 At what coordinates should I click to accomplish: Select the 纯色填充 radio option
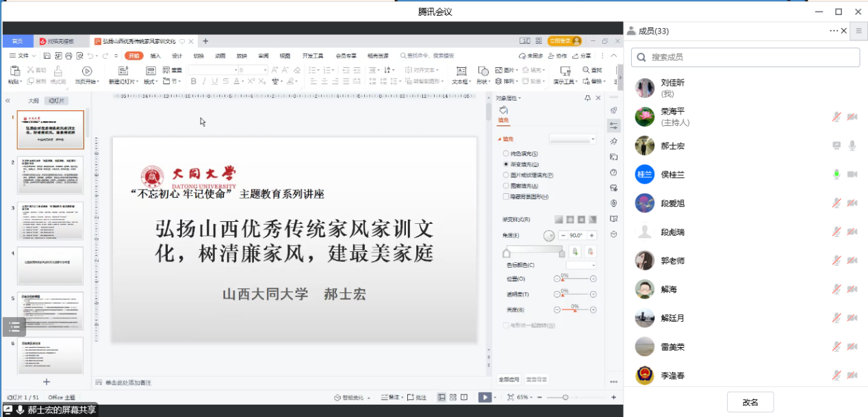507,154
